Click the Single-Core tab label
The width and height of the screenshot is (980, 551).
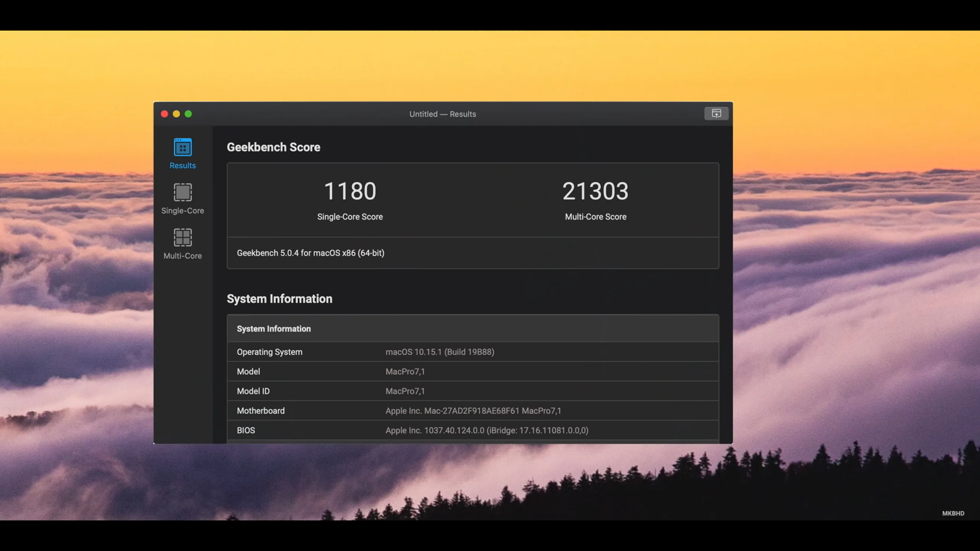click(x=183, y=211)
